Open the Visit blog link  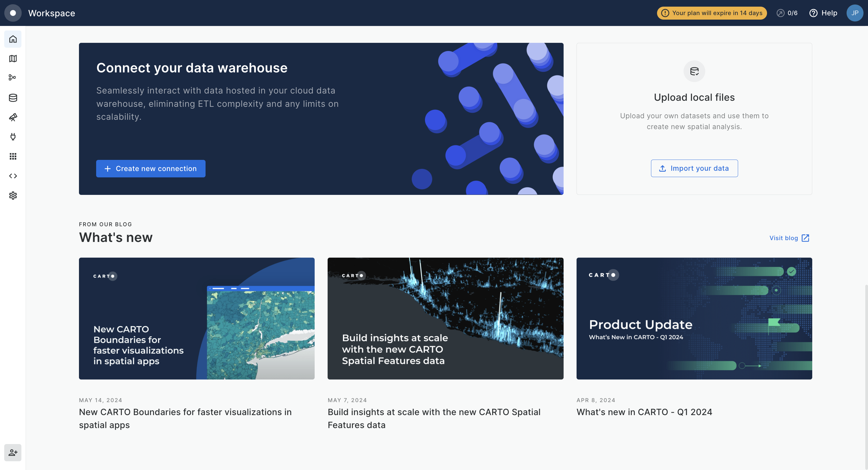click(x=789, y=238)
